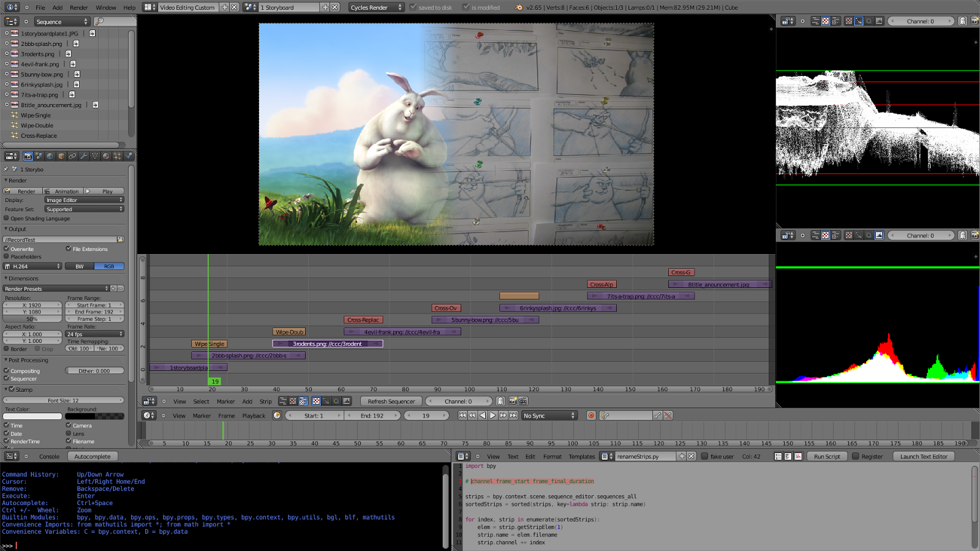Enable syntax highlighting in the text editor
Screen dimensions: 980x551
click(x=798, y=456)
